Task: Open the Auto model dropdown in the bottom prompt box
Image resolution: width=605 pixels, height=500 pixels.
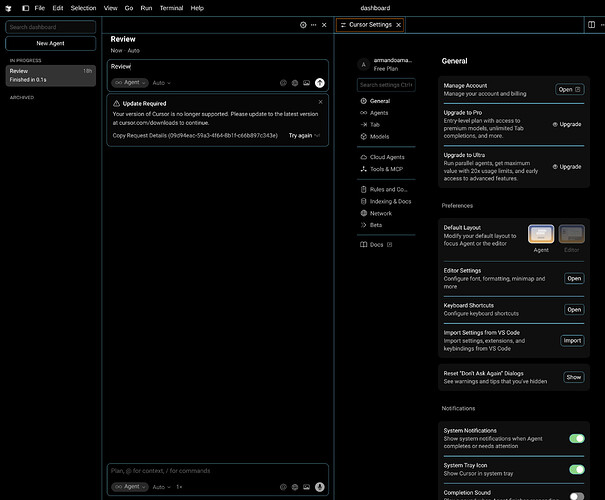Action: coord(161,487)
